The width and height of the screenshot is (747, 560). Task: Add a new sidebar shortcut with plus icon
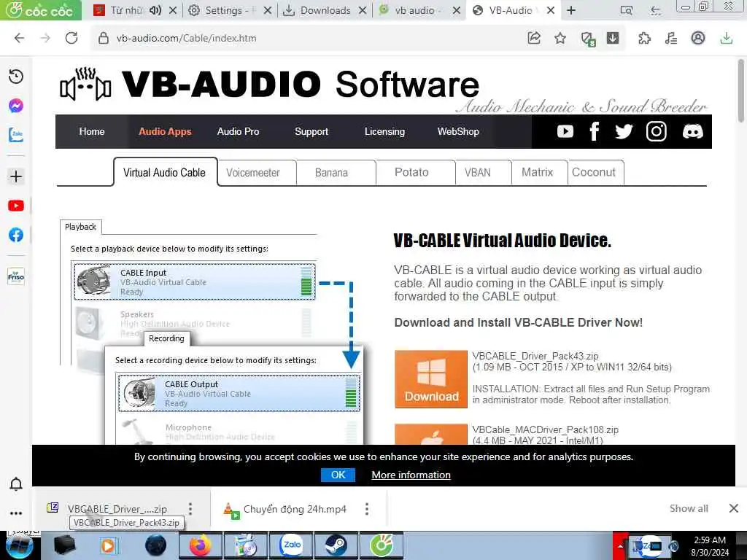pos(16,176)
